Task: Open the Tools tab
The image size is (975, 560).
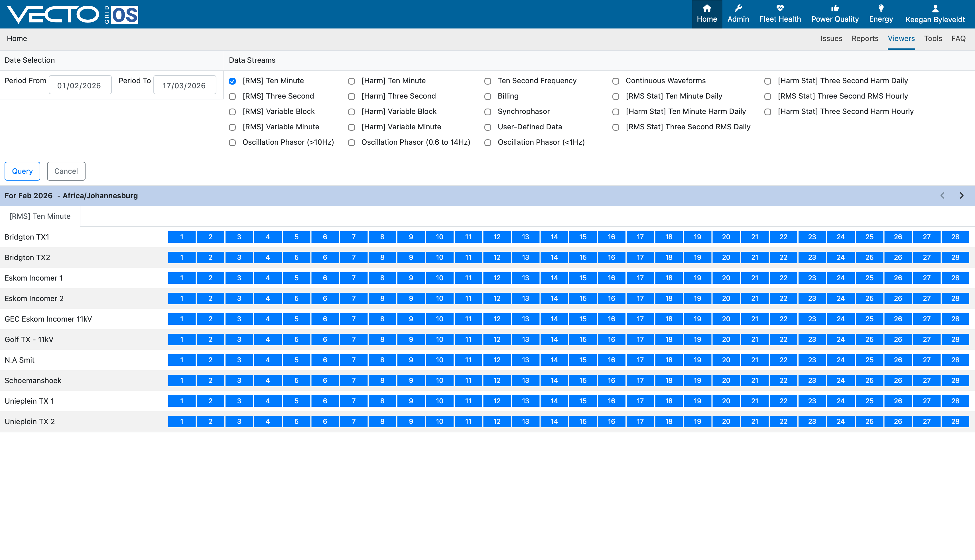Action: point(933,38)
